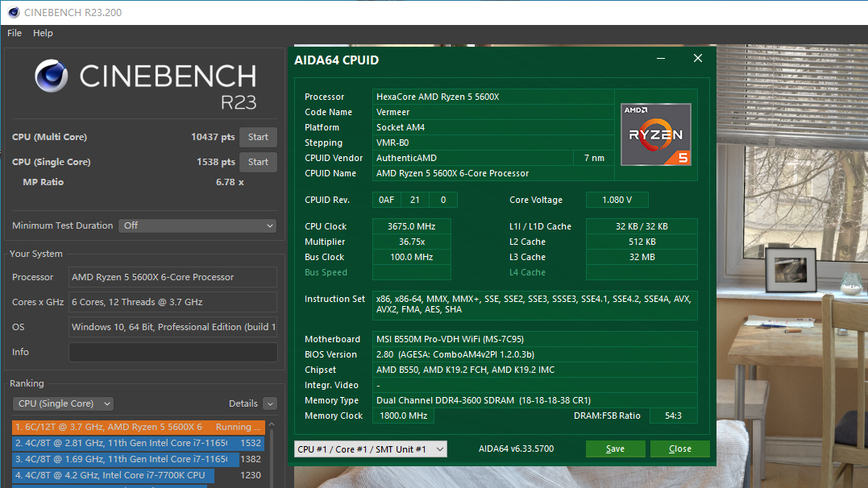This screenshot has height=488, width=868.
Task: Click the Cores x GHz field
Action: [172, 302]
